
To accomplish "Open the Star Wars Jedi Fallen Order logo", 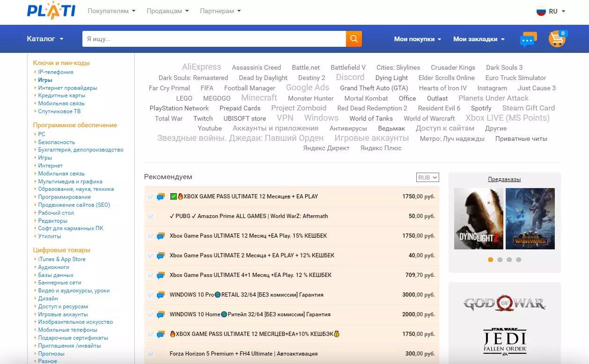I will click(505, 341).
